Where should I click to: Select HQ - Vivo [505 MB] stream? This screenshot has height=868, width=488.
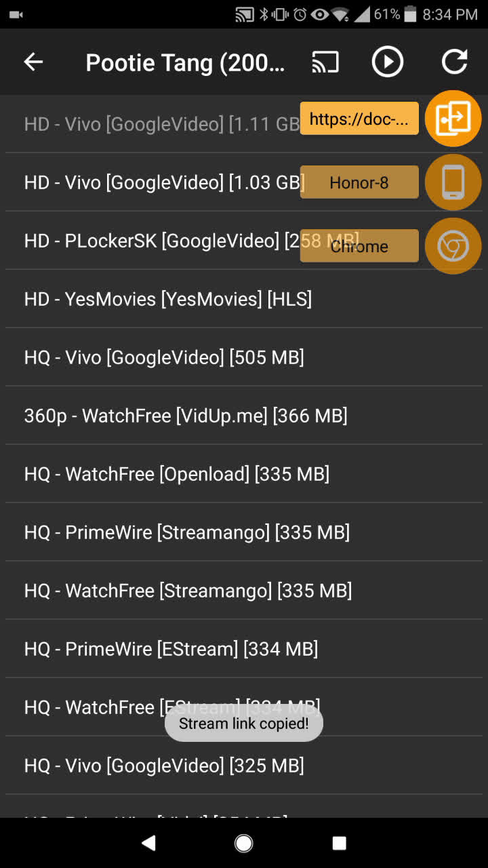pyautogui.click(x=244, y=357)
